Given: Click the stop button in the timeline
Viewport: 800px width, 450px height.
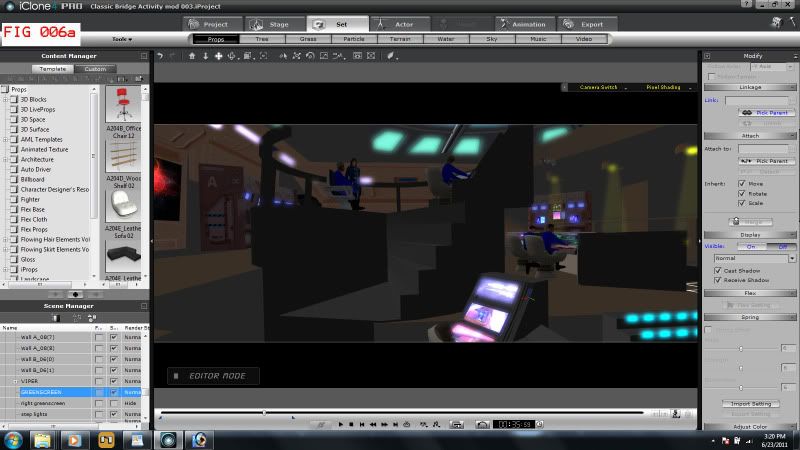Looking at the screenshot, I should tap(351, 424).
